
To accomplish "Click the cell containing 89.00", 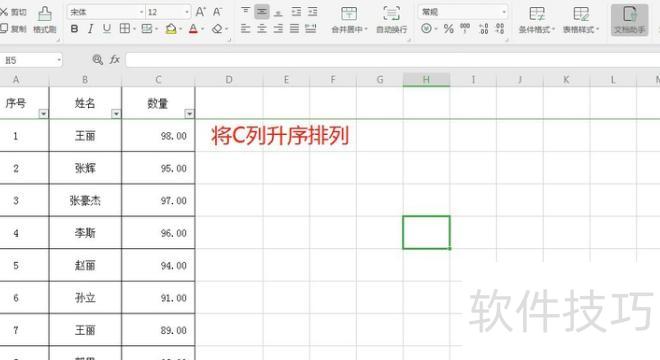I will tap(158, 330).
